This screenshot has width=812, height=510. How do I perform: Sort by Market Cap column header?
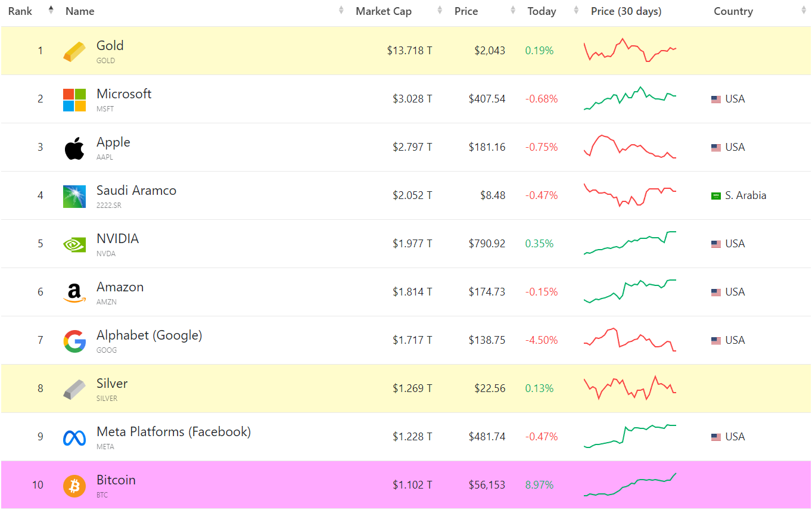coord(384,11)
